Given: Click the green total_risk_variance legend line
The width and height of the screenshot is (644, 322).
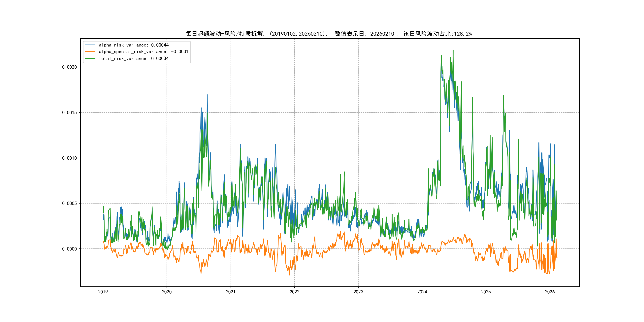Looking at the screenshot, I should [x=90, y=58].
